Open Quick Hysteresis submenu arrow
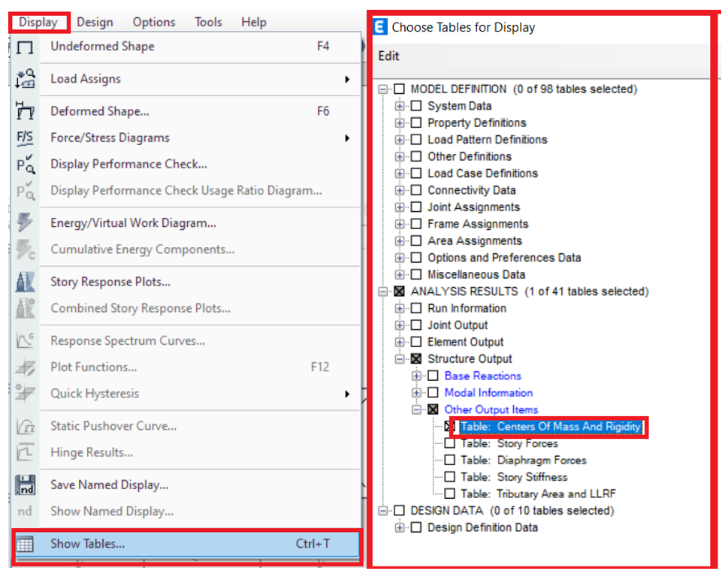The image size is (728, 577). 347,394
